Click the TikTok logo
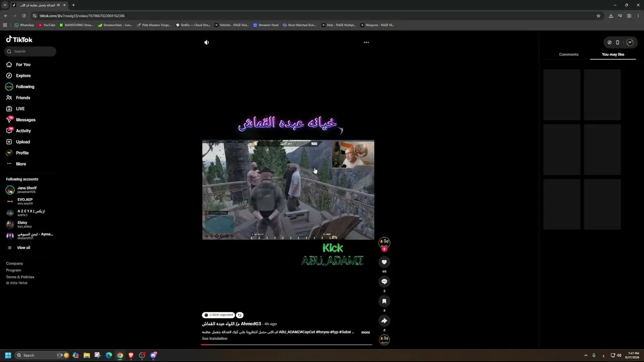This screenshot has width=644, height=362. 19,39
